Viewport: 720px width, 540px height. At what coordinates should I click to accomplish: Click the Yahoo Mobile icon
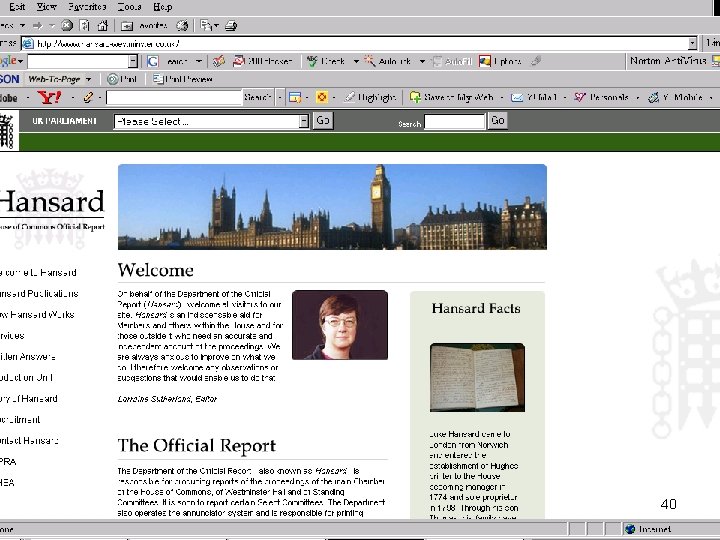(x=653, y=97)
